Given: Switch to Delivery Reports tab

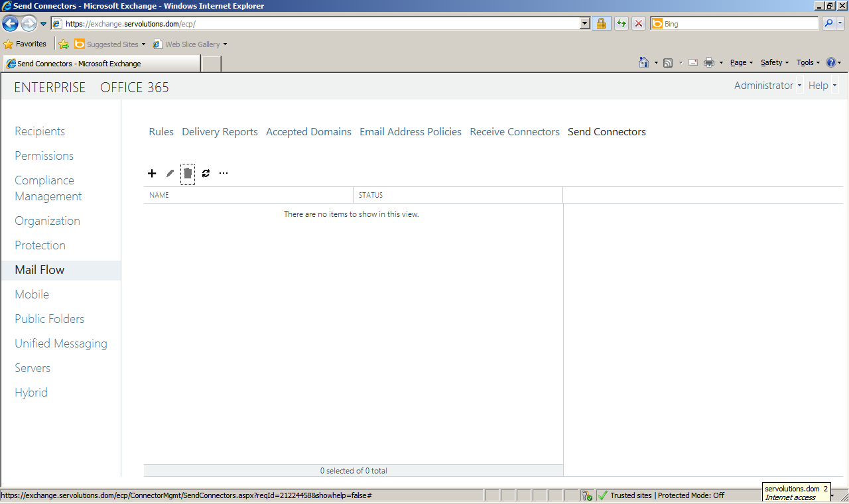Looking at the screenshot, I should point(220,132).
